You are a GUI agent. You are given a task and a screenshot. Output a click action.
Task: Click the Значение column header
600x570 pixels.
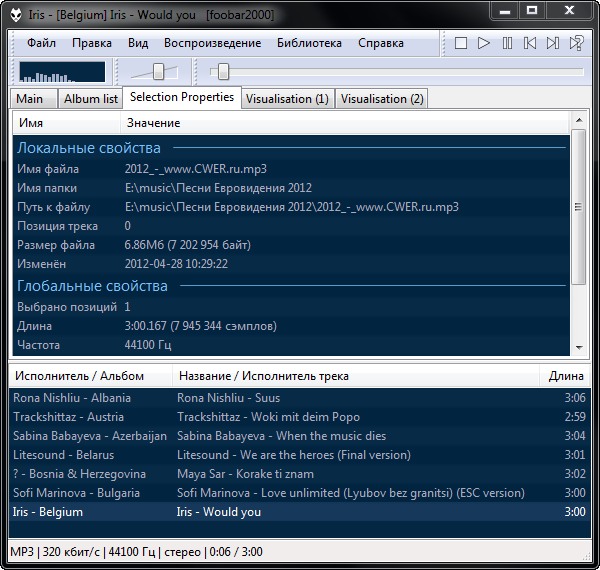point(153,123)
